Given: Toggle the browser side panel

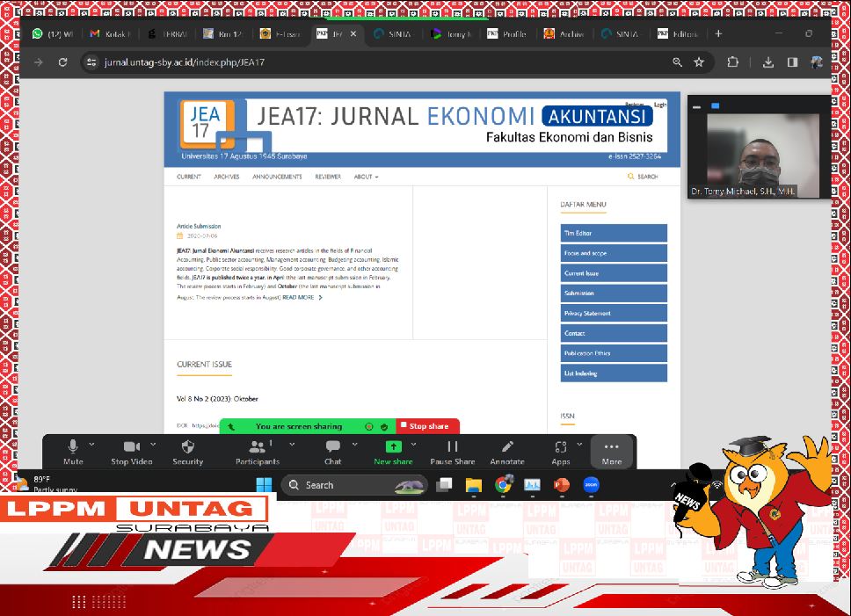Looking at the screenshot, I should pos(792,62).
